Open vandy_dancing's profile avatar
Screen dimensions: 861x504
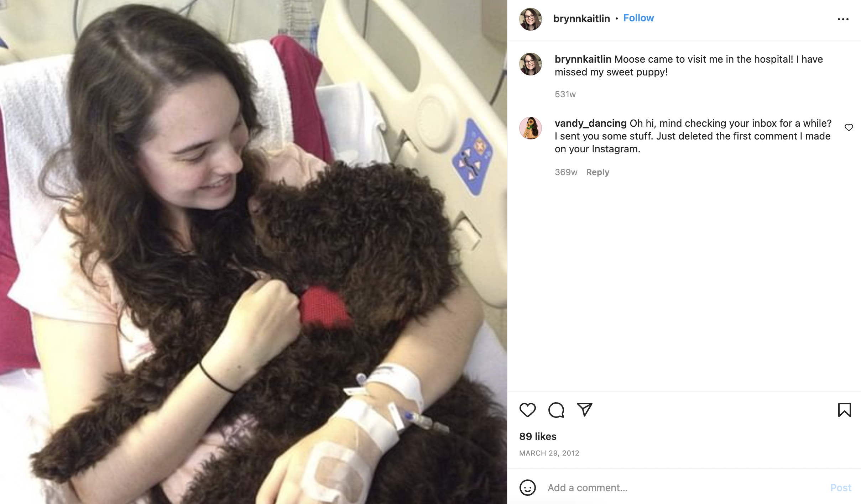(x=530, y=128)
